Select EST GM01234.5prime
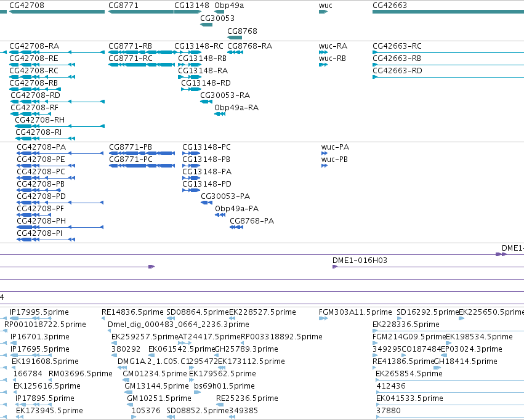Screen dimensions: 524x420 pyautogui.click(x=155, y=374)
